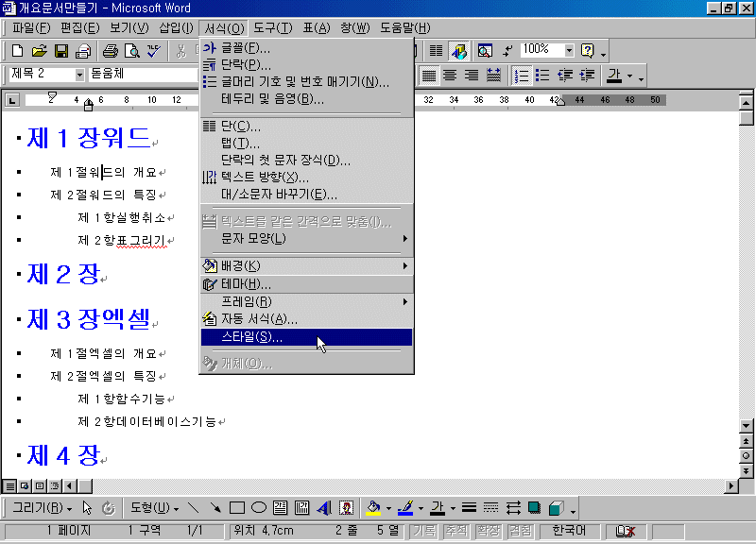This screenshot has height=544, width=756.
Task: Open the 그리기(R) drawing dropdown
Action: [x=42, y=508]
